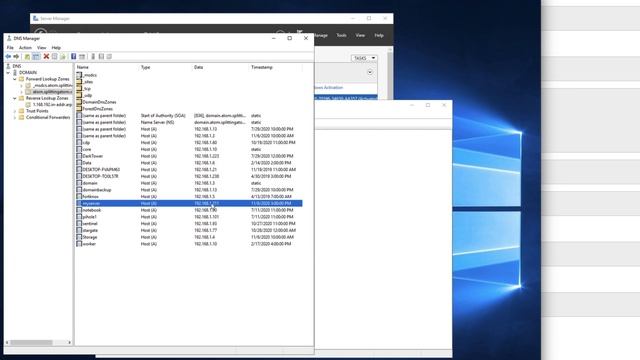Select the core host record
Screen dimensions: 640x360
pyautogui.click(x=189, y=149)
